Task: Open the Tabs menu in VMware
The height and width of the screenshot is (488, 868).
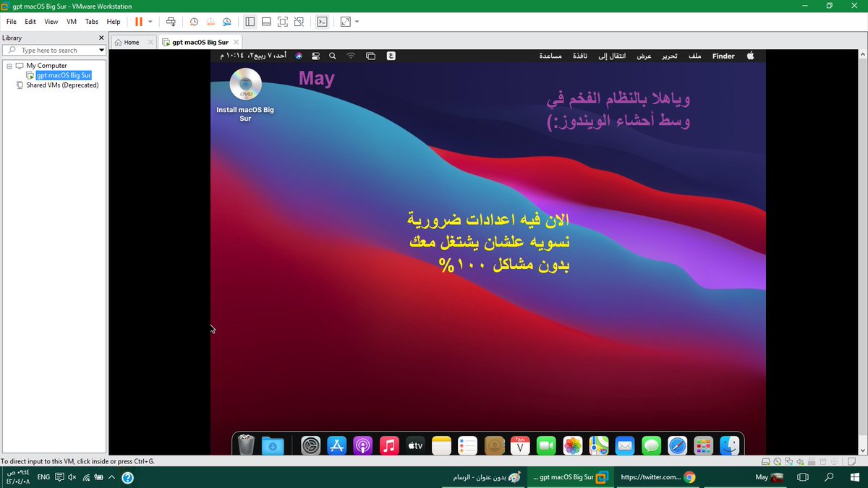Action: point(92,22)
